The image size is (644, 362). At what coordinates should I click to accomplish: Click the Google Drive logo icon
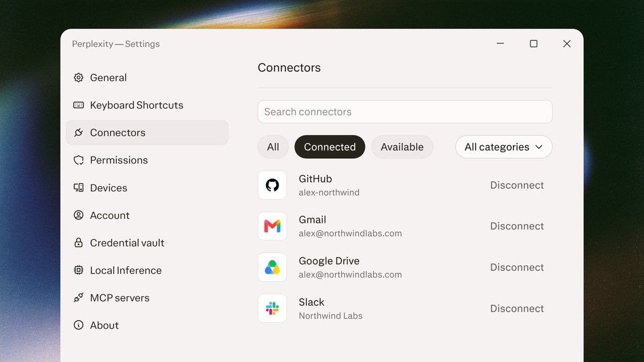click(272, 267)
